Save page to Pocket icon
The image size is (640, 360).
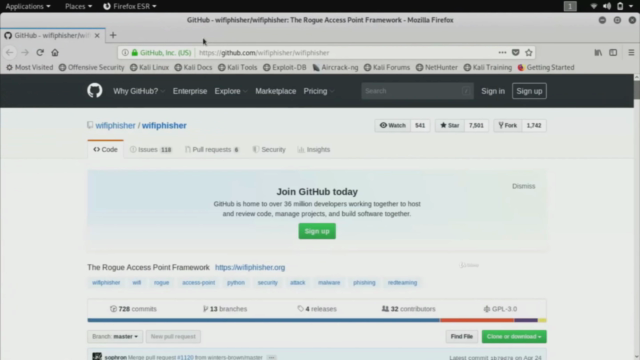516,53
